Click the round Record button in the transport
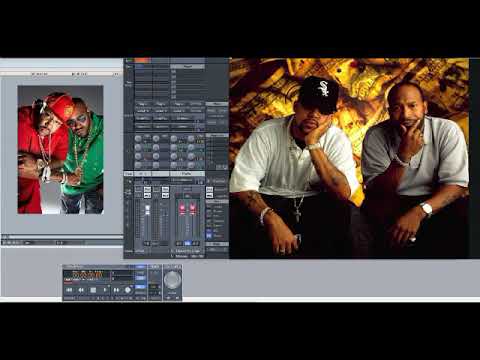Image resolution: width=480 pixels, height=360 pixels. point(128,290)
